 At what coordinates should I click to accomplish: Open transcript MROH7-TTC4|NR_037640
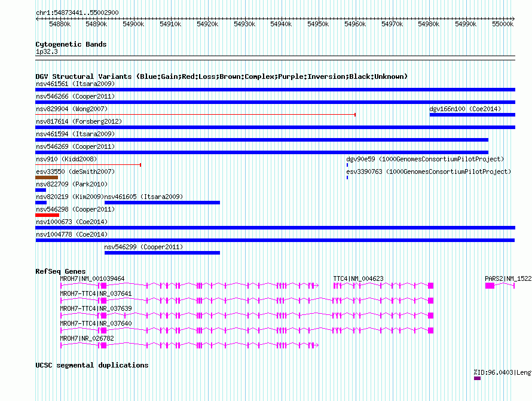[x=247, y=330]
